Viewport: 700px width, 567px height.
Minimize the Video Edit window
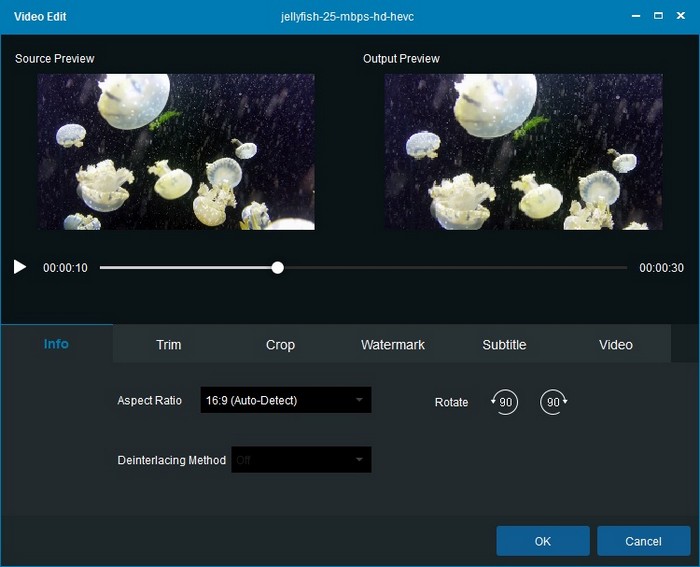point(635,17)
